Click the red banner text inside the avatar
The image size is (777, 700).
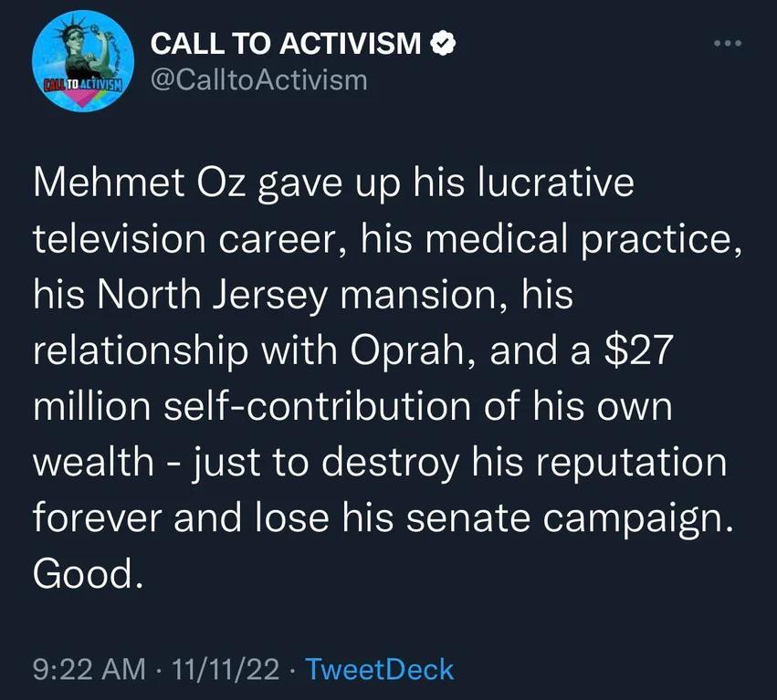tap(83, 84)
